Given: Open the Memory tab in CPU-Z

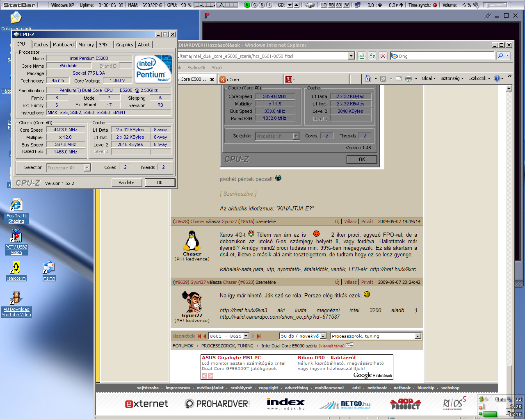Looking at the screenshot, I should [x=86, y=45].
